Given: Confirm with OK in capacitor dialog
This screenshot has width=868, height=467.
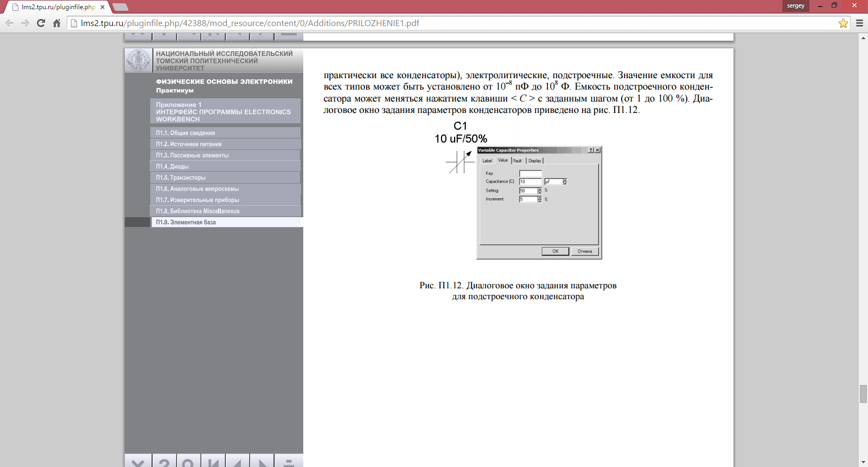Looking at the screenshot, I should [x=556, y=251].
